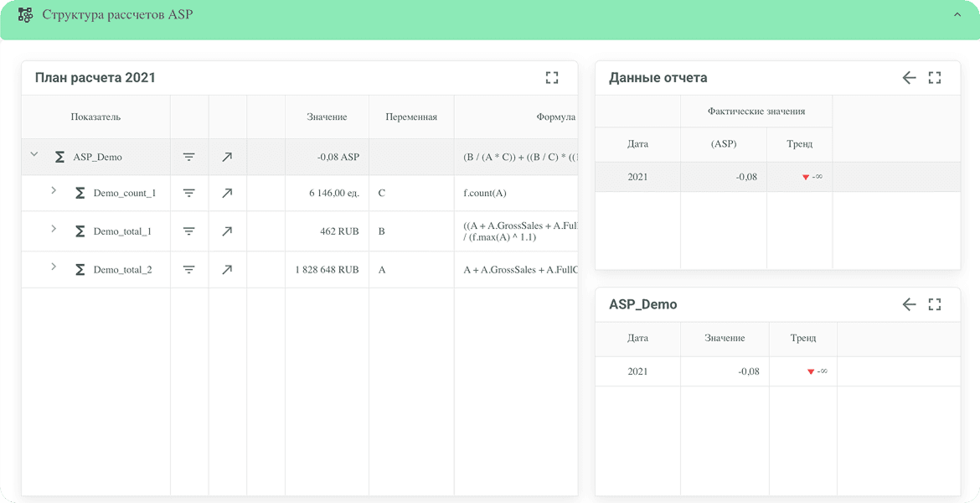Open filter for Demo_total_2 row
980x503 pixels.
(188, 270)
